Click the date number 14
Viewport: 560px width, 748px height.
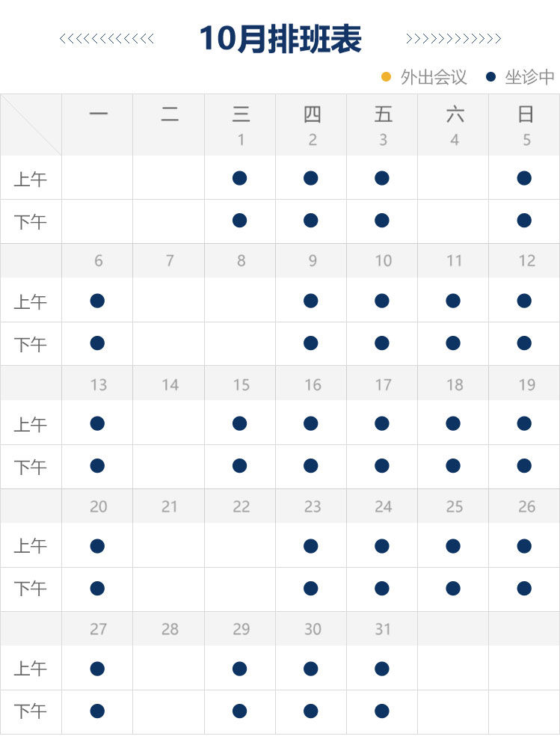point(170,384)
